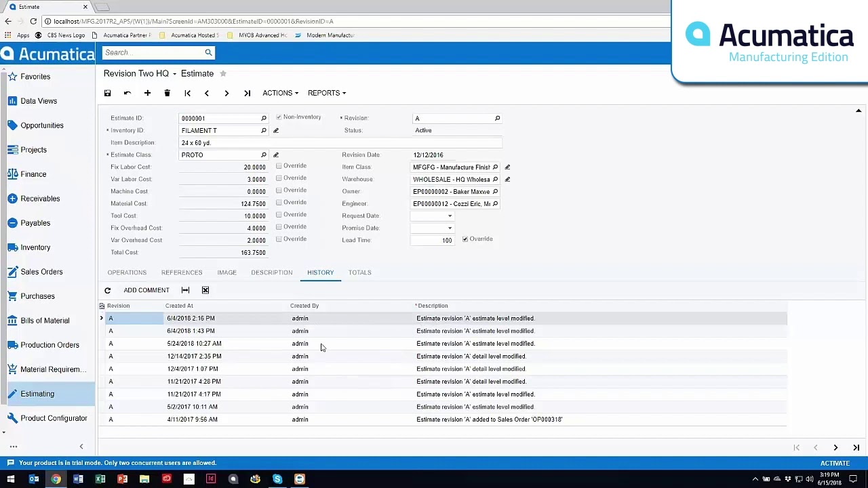Edit Inventory ID with the pencil icon
This screenshot has width=868, height=488.
(275, 130)
